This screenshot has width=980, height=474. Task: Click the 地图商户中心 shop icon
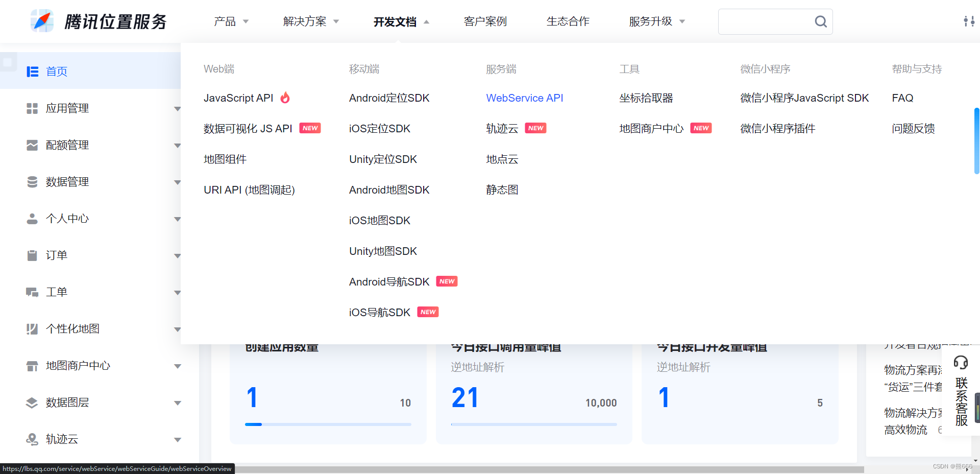[32, 366]
